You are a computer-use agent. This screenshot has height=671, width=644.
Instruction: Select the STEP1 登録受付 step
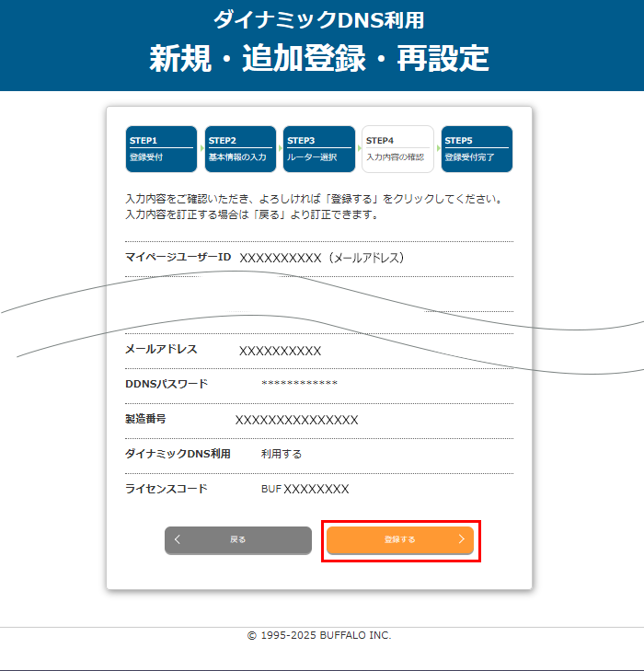click(x=161, y=149)
